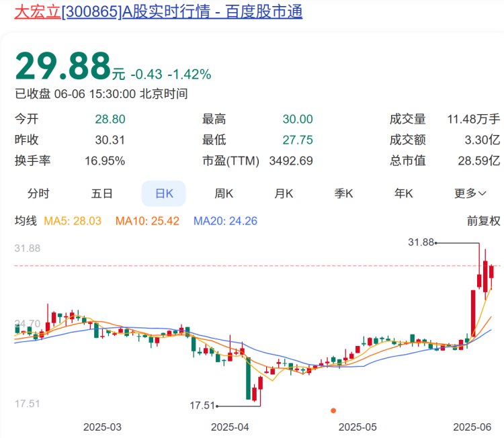Click the 成交量 value 11.48万手
The image size is (504, 438).
click(474, 119)
